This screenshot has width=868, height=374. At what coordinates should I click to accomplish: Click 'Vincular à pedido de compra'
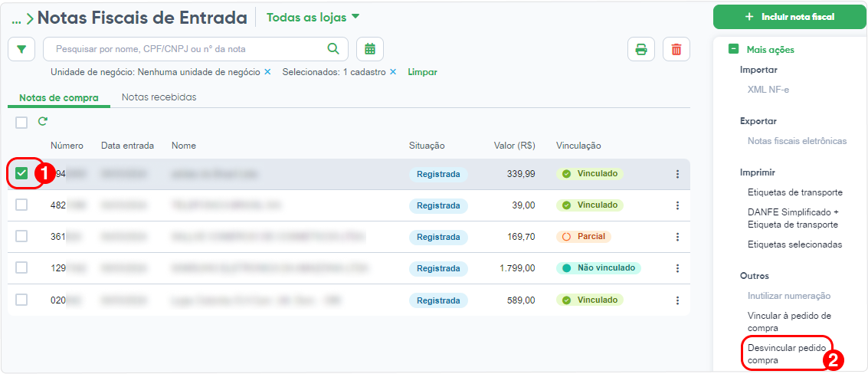[789, 322]
